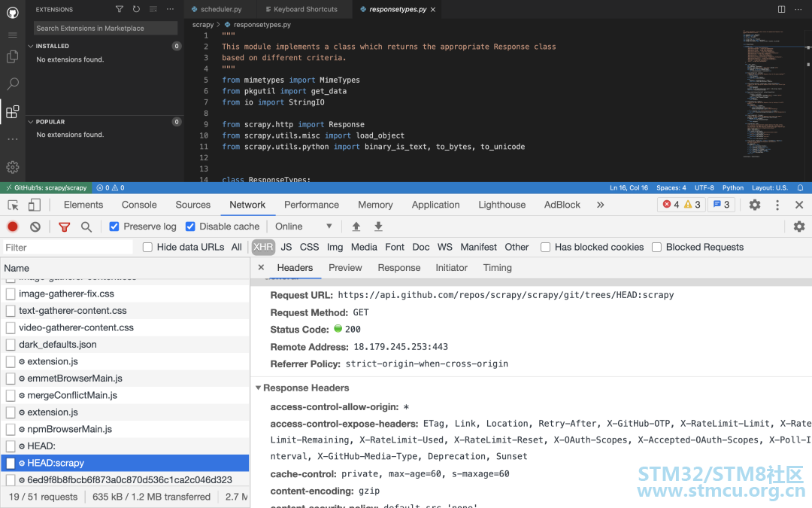The width and height of the screenshot is (812, 508).
Task: Show Preview tab of request
Action: click(345, 267)
